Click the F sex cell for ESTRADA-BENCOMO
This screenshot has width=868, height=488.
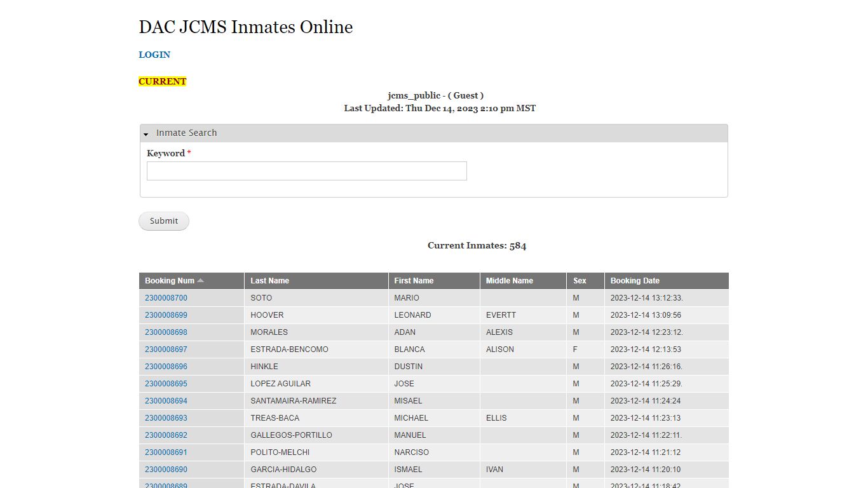point(585,349)
